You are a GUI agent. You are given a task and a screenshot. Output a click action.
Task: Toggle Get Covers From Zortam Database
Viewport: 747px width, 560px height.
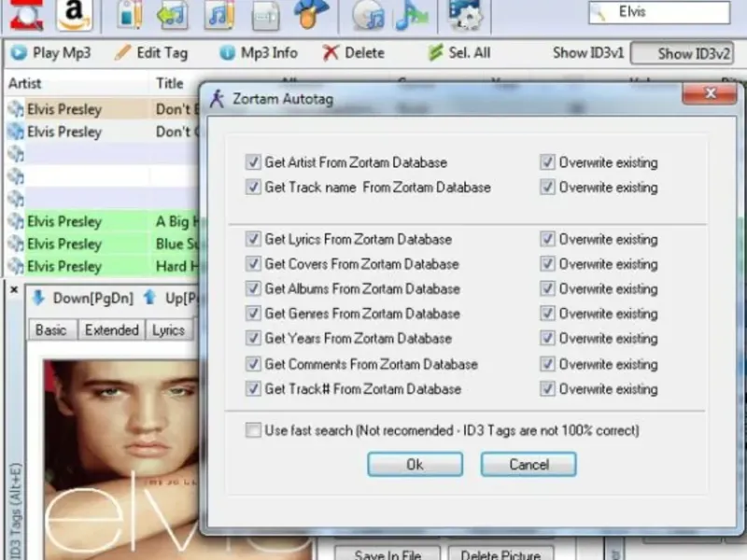[x=252, y=264]
